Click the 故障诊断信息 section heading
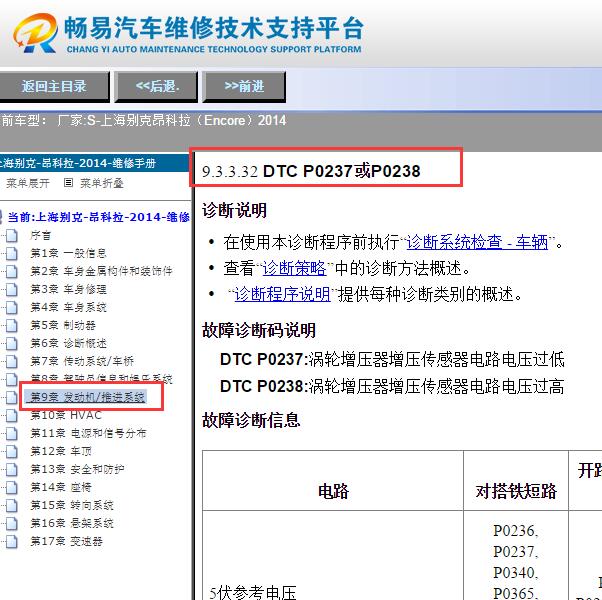 pos(251,420)
